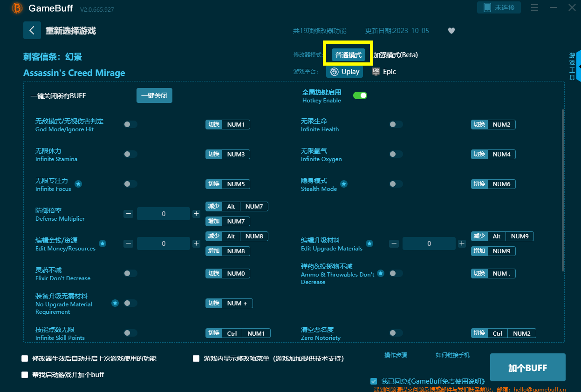
Task: Turn on Zero Notoriety toggle
Action: point(396,333)
